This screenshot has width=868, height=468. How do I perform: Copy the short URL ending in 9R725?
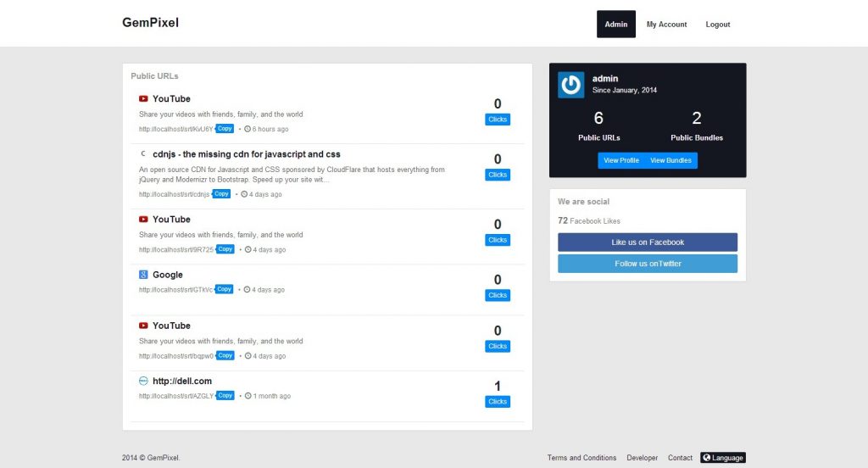click(225, 249)
